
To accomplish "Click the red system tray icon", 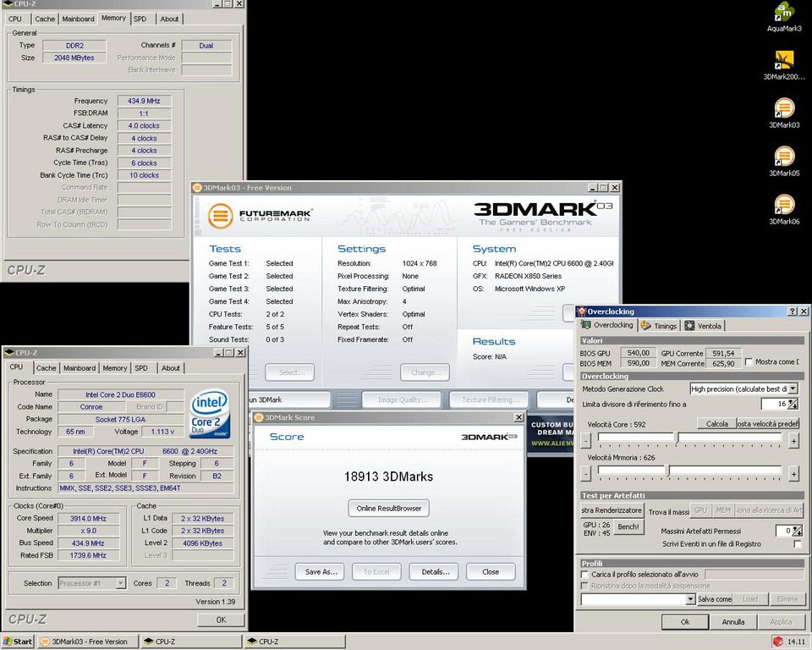I will pos(778,642).
